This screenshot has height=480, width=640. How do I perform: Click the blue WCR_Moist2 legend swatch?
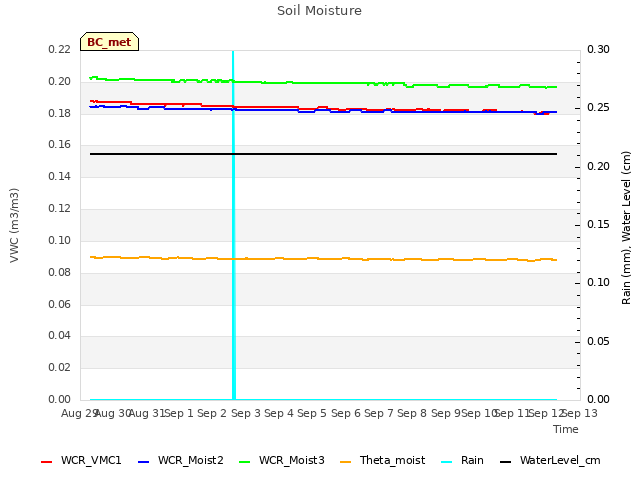coord(144,462)
